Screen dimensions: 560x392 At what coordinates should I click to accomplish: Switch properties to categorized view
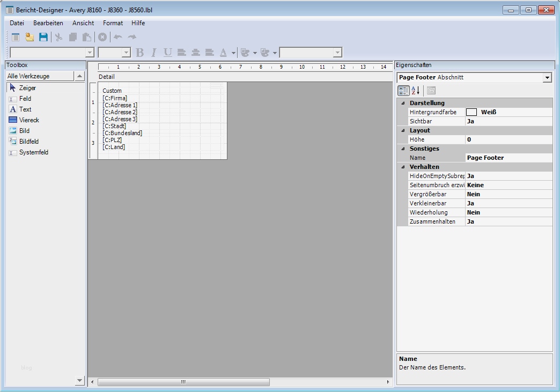(x=403, y=91)
